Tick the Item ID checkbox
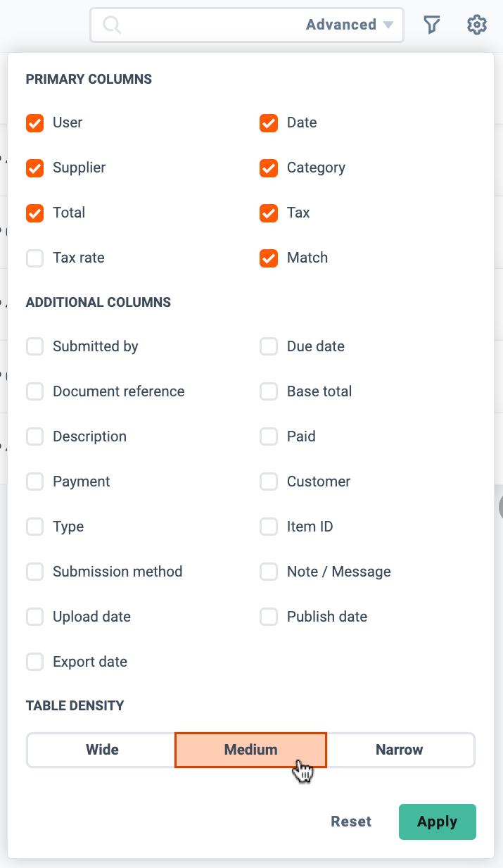 [269, 527]
